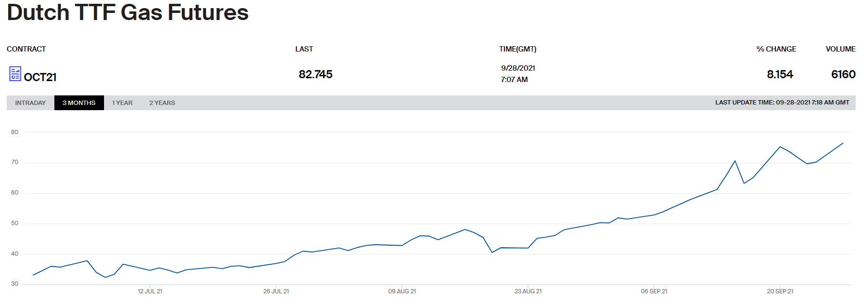
Task: Click the volume value 6160
Action: coord(843,74)
